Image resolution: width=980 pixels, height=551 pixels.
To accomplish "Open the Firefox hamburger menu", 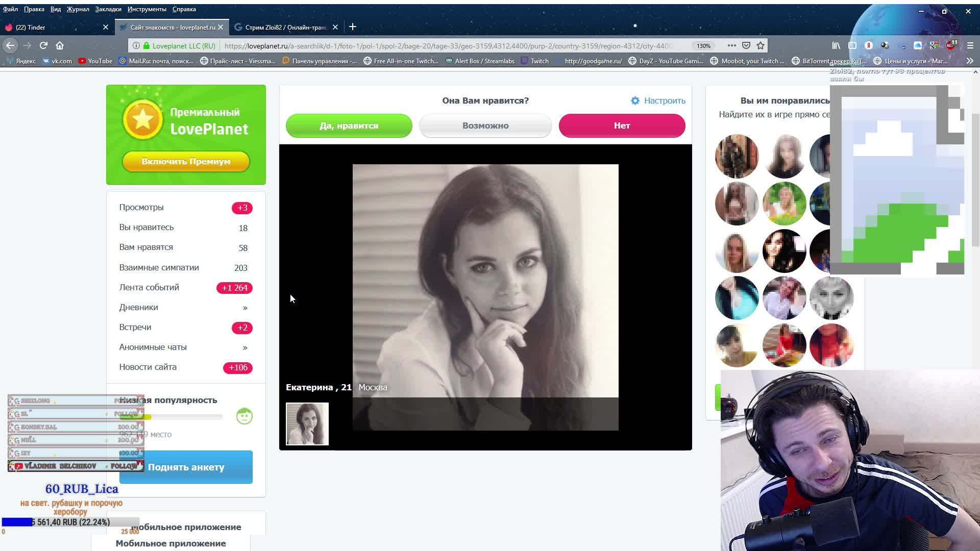I will [x=970, y=45].
